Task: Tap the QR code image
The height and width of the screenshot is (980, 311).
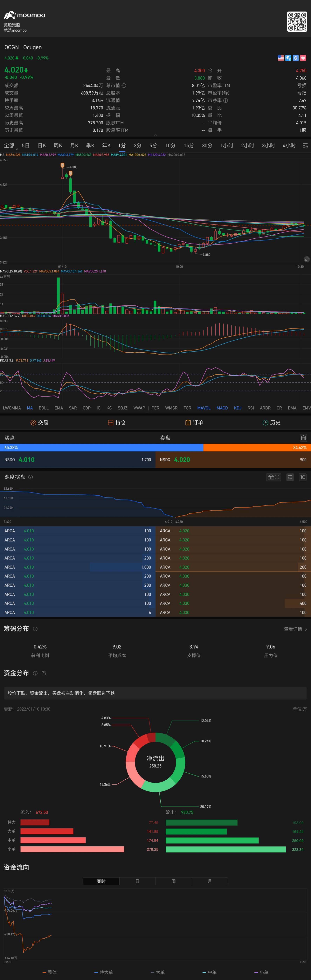Action: (297, 21)
